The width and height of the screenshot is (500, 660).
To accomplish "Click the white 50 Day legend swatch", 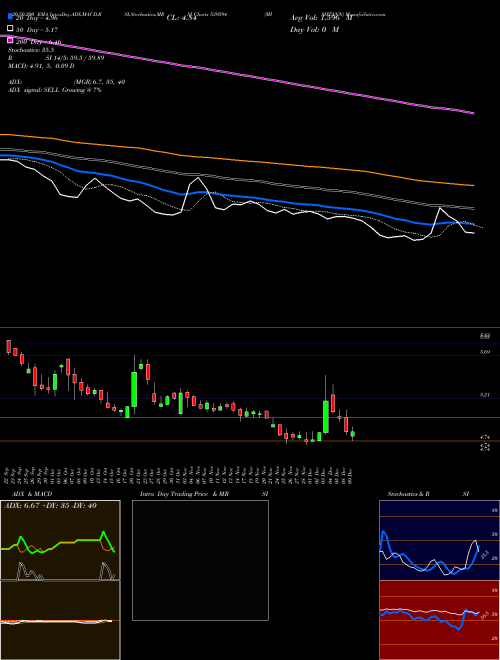I will pos(11,29).
